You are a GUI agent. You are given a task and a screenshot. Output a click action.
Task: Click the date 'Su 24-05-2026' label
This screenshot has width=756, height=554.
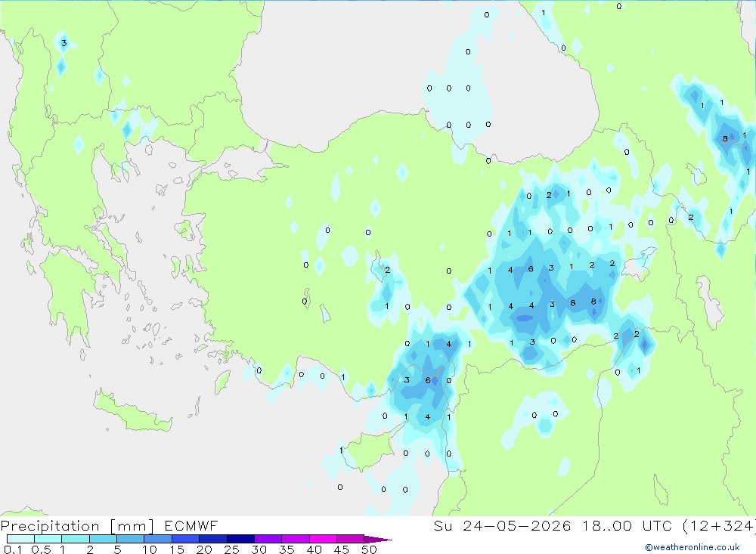pyautogui.click(x=503, y=526)
